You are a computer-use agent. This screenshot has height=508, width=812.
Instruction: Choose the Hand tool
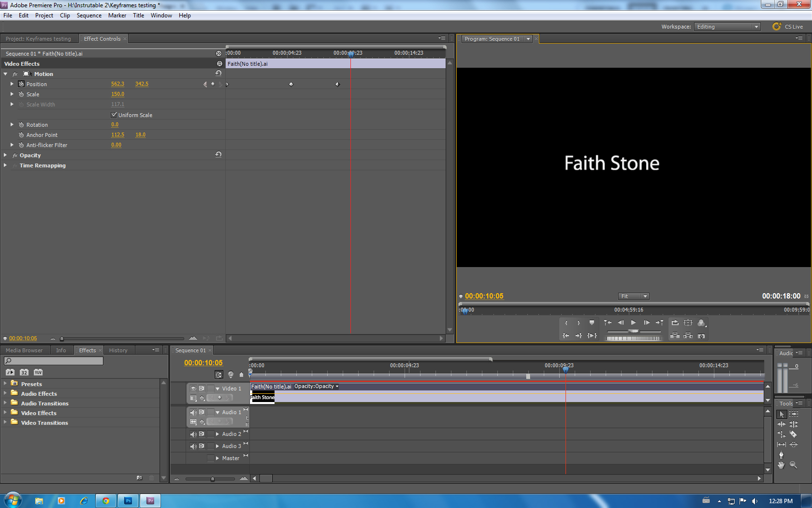tap(781, 465)
